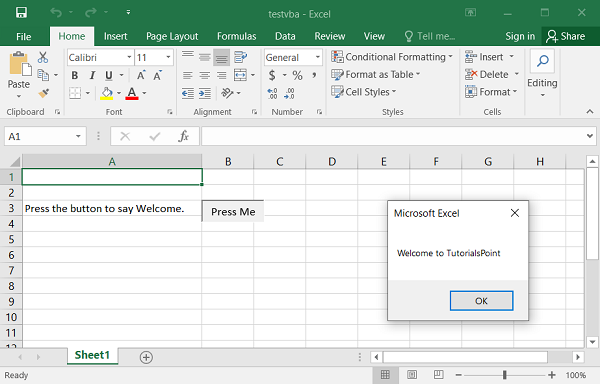Switch to Page Layout view in status bar
The height and width of the screenshot is (384, 600).
(x=412, y=375)
